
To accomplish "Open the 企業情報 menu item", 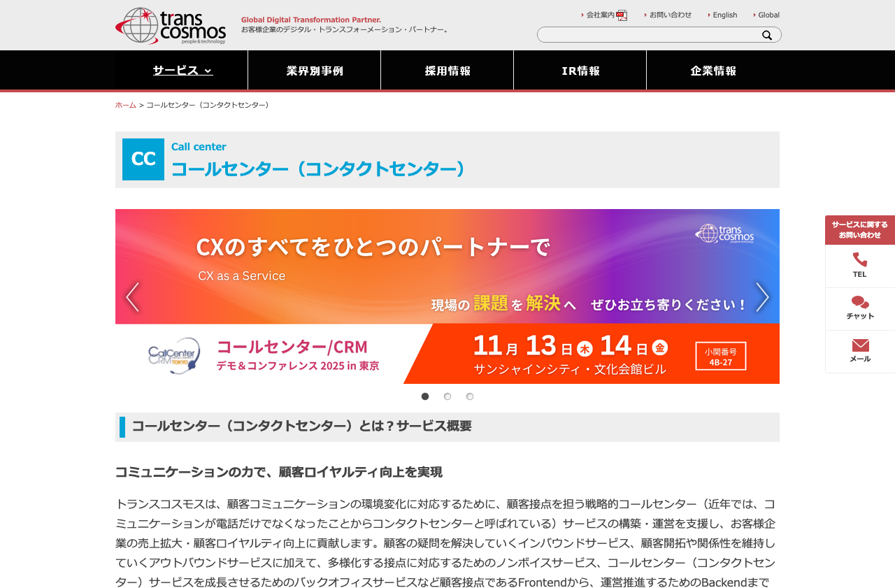I will click(x=713, y=71).
